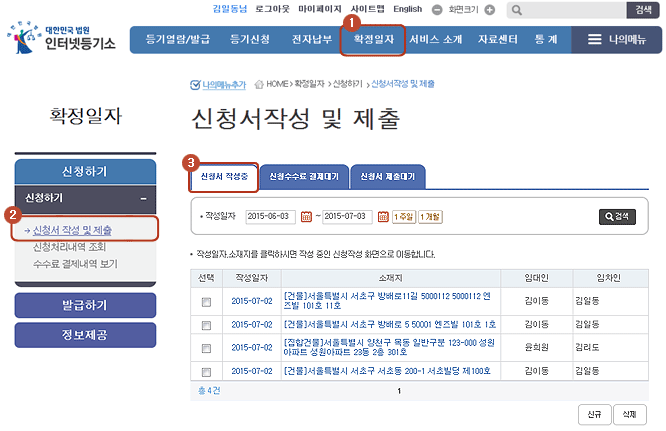Check the row for 서초동 200-1 서초빌딩
The height and width of the screenshot is (431, 666).
click(206, 372)
